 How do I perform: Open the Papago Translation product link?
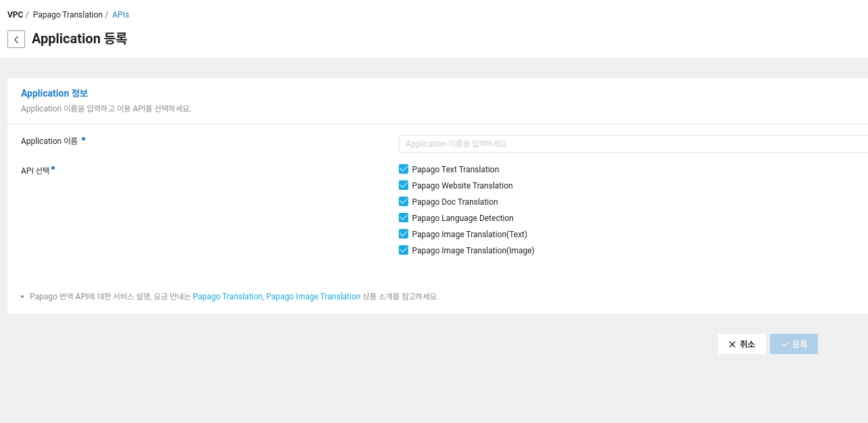tap(227, 297)
